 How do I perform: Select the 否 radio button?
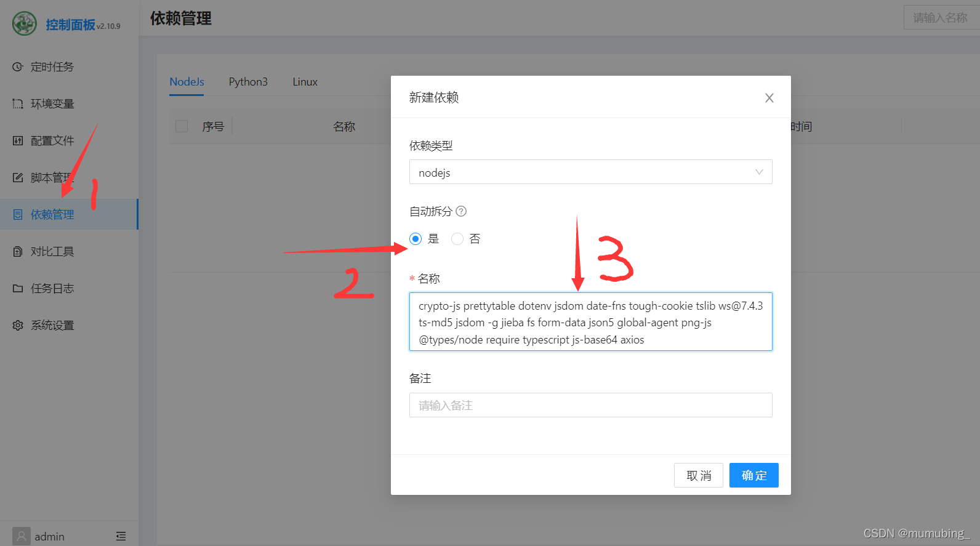click(457, 239)
